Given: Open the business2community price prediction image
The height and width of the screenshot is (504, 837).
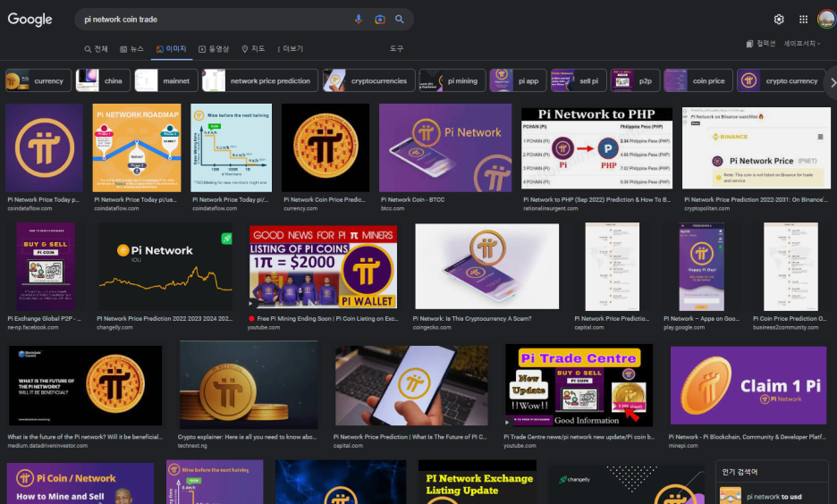Looking at the screenshot, I should (x=790, y=266).
